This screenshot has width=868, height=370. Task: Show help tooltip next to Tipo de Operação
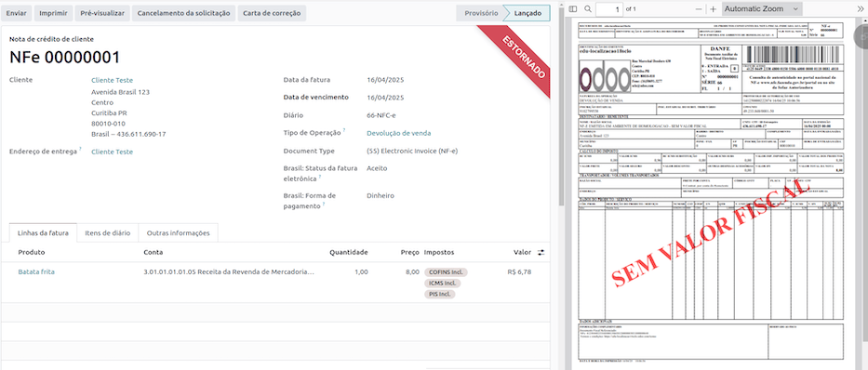pos(344,131)
